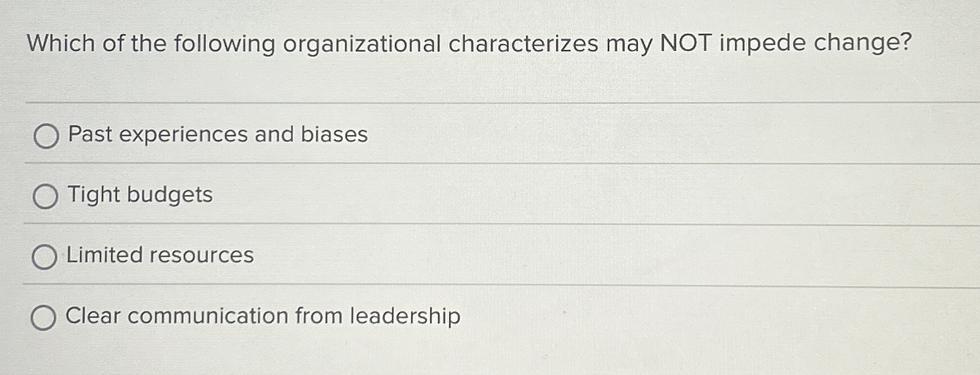
Task: Click the word "NOT" in the question
Action: point(686,43)
